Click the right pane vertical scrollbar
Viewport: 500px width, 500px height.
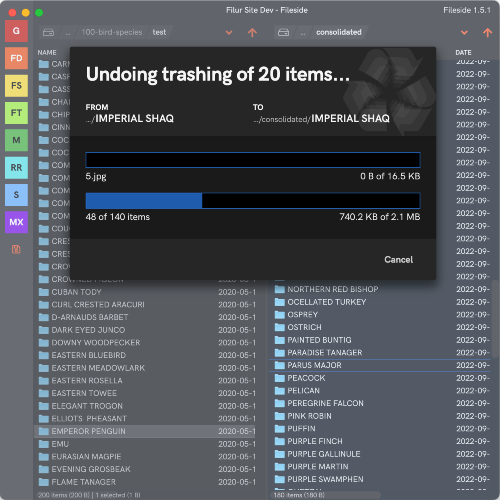(x=496, y=320)
